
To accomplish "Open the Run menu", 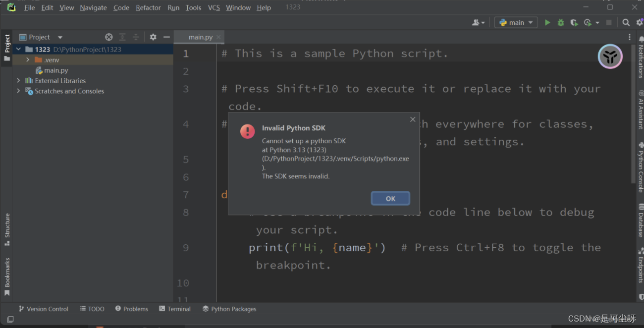I will (x=173, y=7).
